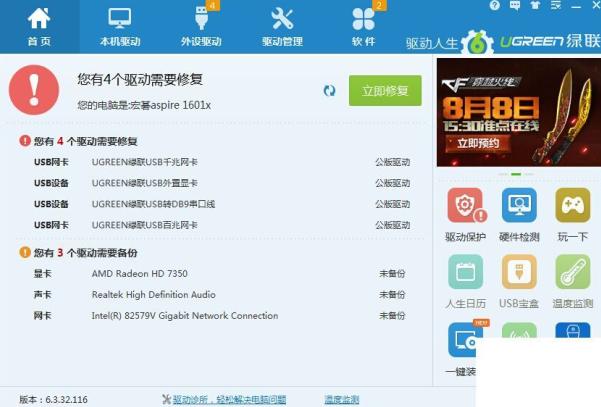The width and height of the screenshot is (601, 407).
Task: Click the skin shirt icon in title bar
Action: tap(535, 5)
